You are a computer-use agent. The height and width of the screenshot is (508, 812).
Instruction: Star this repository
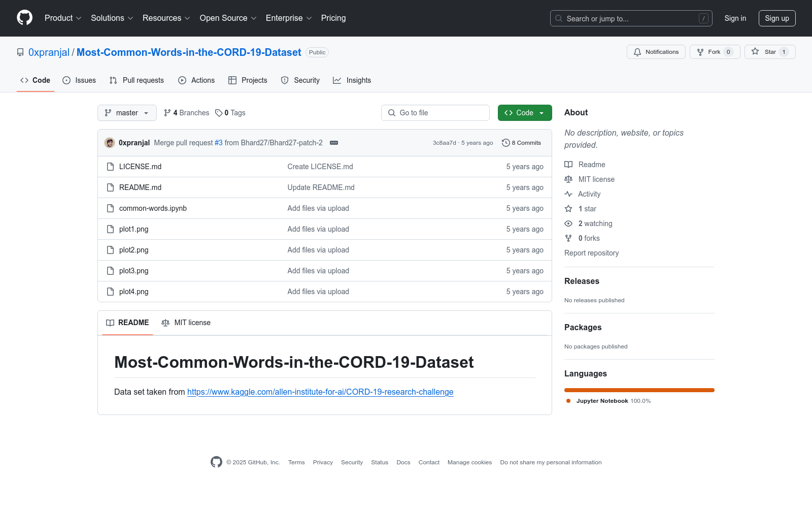click(770, 52)
